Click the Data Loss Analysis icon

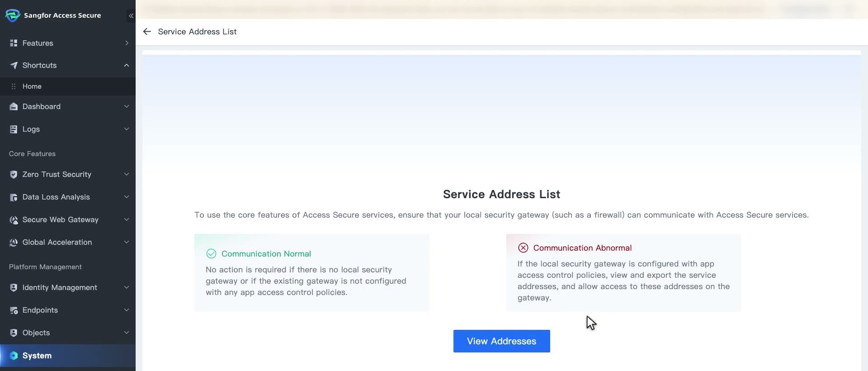14,197
